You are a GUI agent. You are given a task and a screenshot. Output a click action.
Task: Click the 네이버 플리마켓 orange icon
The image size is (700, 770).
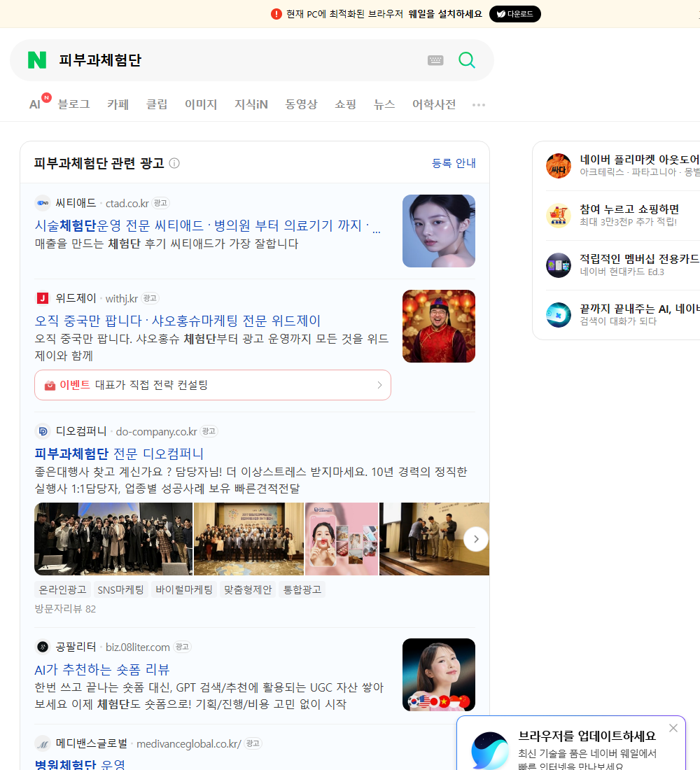(559, 165)
